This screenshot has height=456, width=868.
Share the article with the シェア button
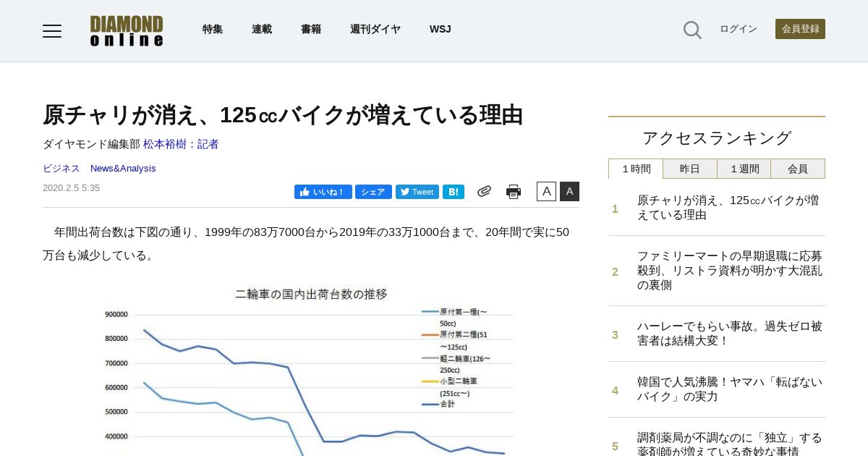[373, 192]
